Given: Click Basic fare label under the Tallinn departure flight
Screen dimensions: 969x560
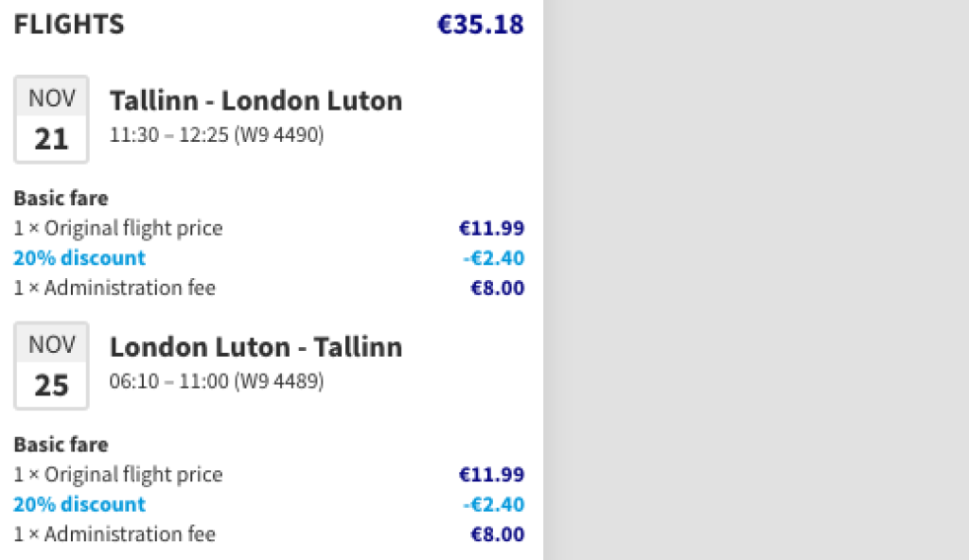Looking at the screenshot, I should click(x=61, y=199).
